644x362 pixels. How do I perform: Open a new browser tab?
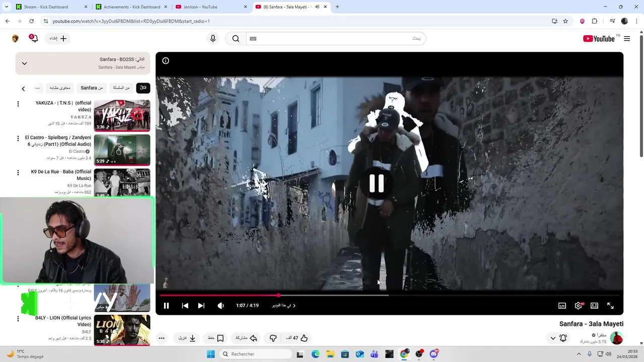337,7
